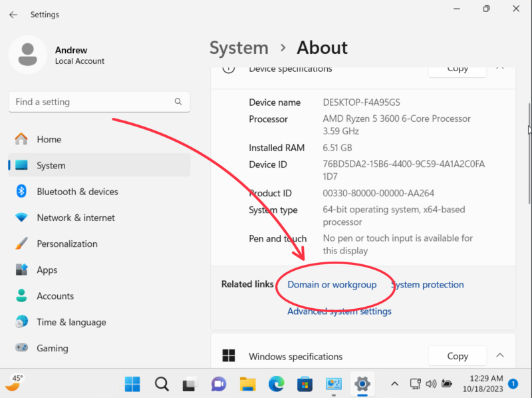Select Apps in the settings sidebar

[x=47, y=270]
